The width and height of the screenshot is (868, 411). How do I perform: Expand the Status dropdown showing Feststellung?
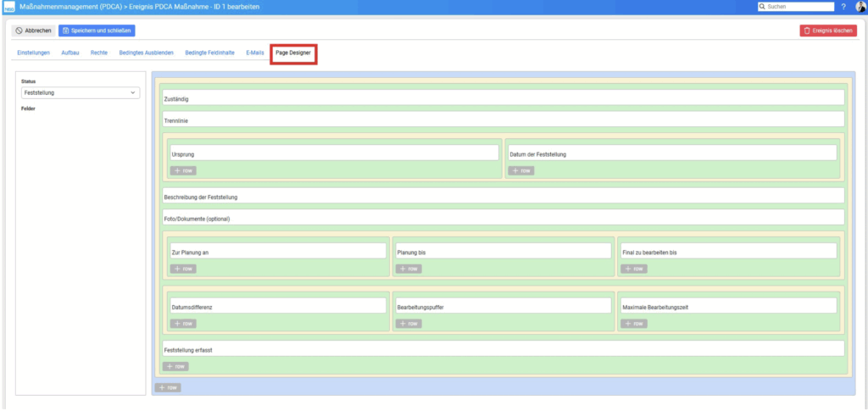pos(80,93)
